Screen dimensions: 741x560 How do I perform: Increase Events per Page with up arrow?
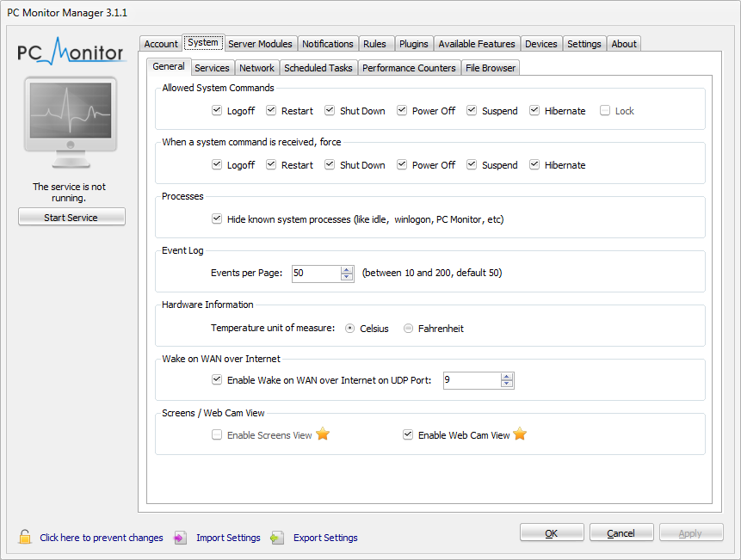pos(347,269)
